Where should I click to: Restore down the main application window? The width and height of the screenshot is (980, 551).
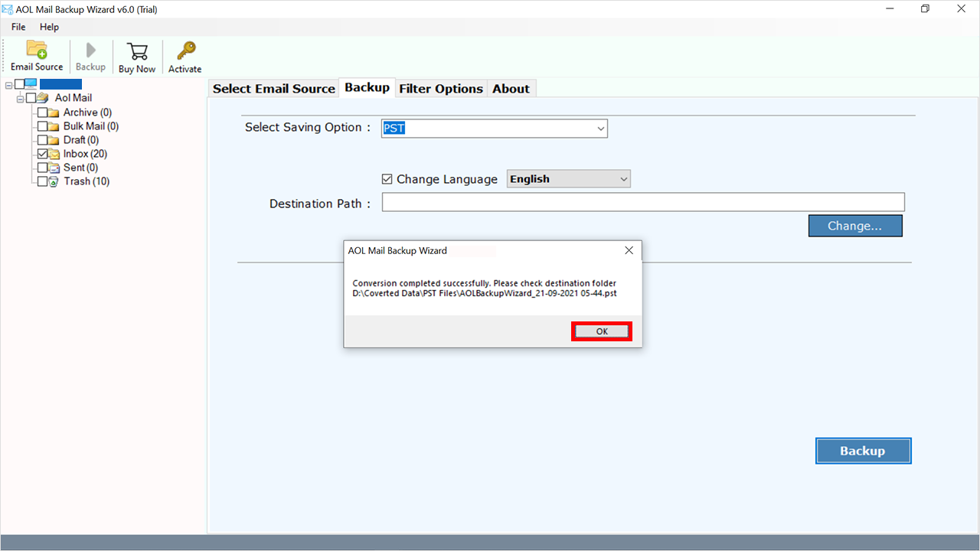[925, 8]
